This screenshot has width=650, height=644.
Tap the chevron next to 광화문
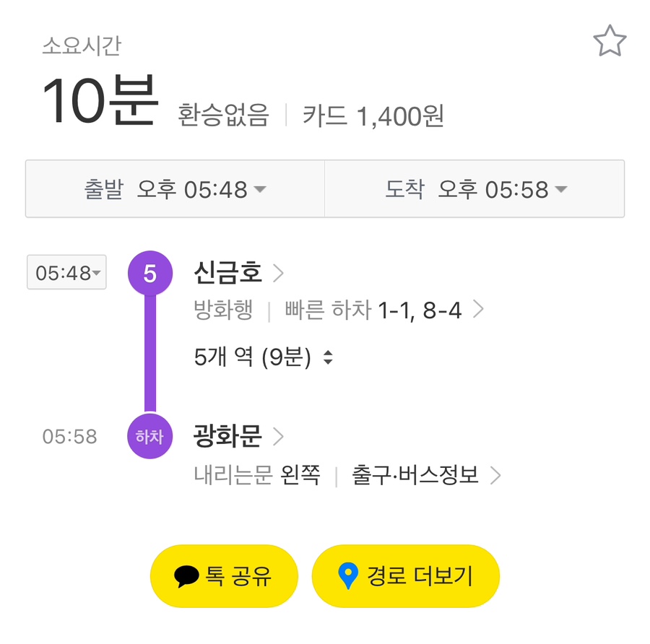(x=279, y=436)
